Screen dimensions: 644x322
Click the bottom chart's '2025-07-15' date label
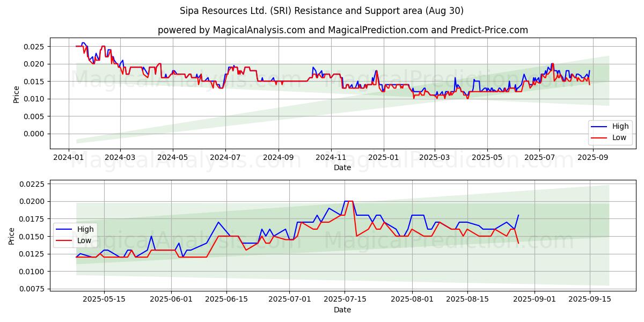click(345, 299)
